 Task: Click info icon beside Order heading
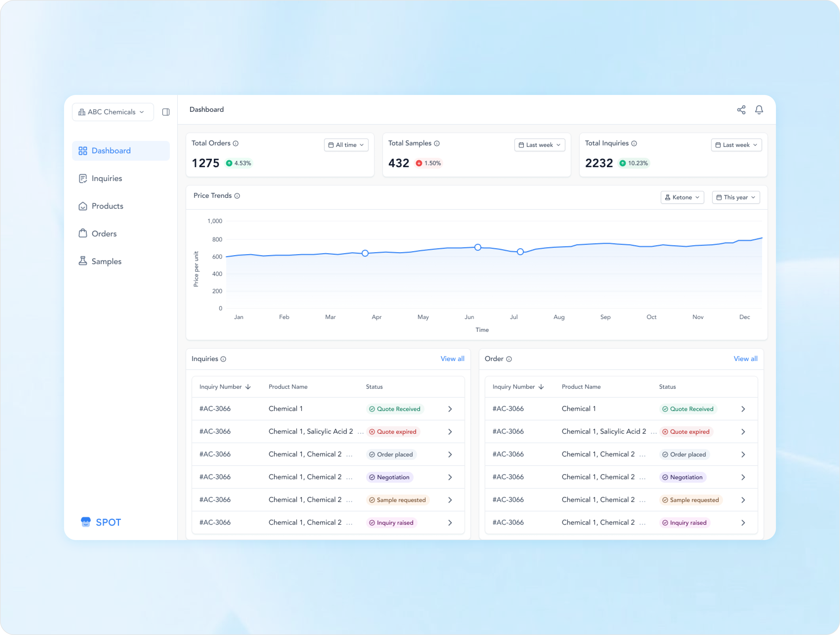(509, 359)
